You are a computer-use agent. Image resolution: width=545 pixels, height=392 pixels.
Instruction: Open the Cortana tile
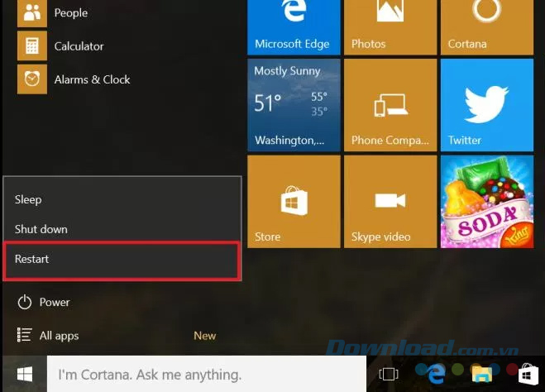[x=487, y=27]
